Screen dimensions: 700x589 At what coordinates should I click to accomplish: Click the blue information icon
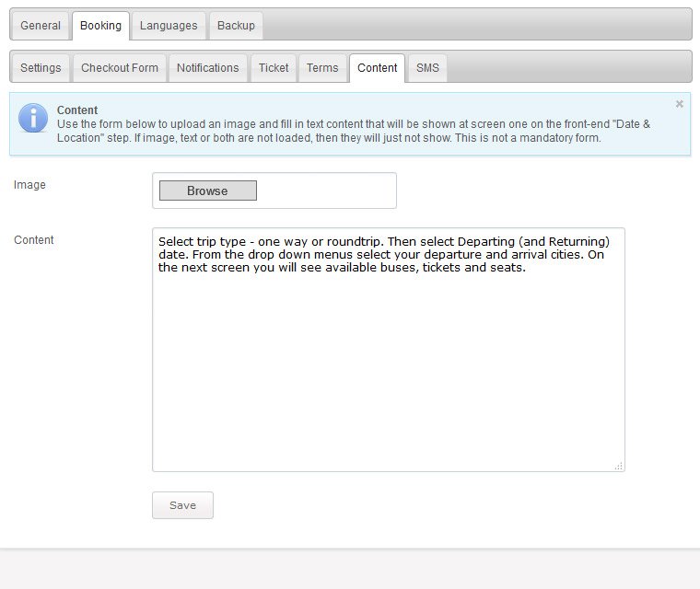(x=33, y=118)
